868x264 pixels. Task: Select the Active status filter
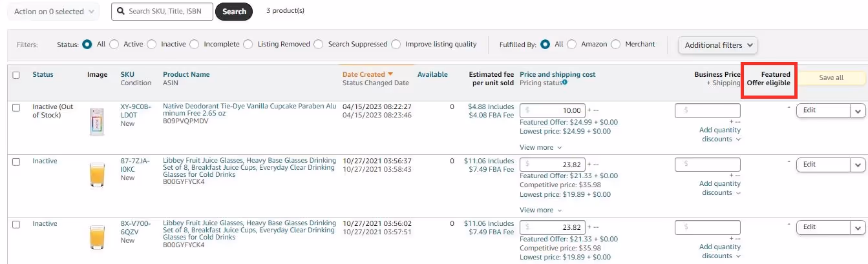point(114,45)
